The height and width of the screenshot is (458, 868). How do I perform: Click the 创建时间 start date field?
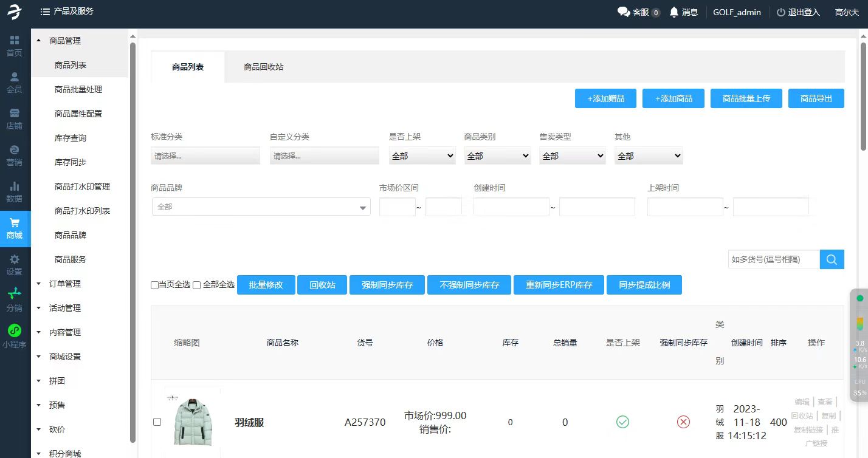click(511, 207)
